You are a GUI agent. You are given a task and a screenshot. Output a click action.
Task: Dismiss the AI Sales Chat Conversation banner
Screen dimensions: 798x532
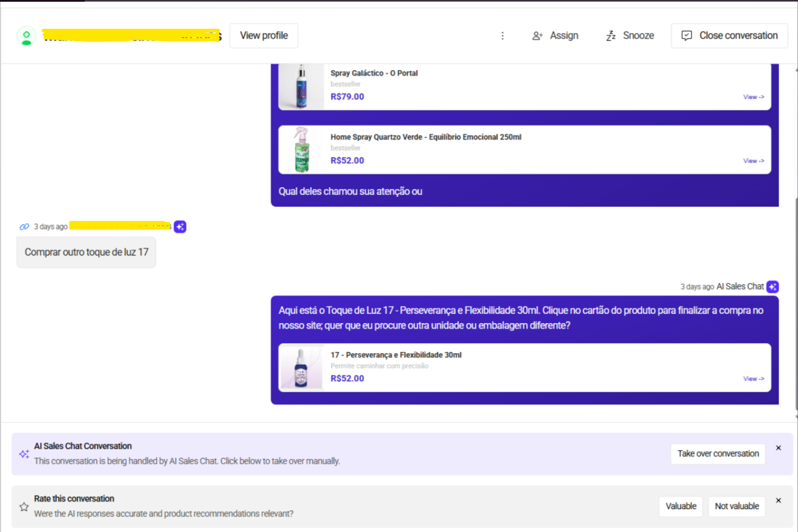[779, 448]
